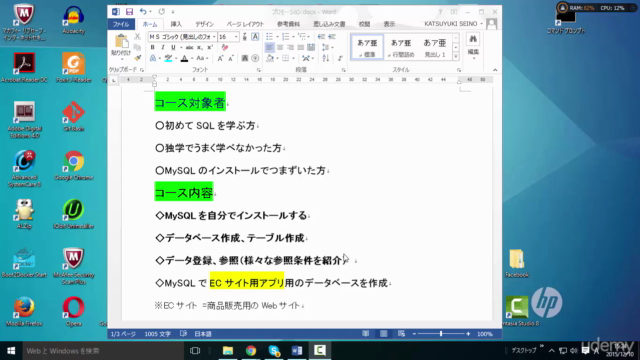This screenshot has height=360, width=640.
Task: Click the Undo arrow icon
Action: click(x=143, y=12)
